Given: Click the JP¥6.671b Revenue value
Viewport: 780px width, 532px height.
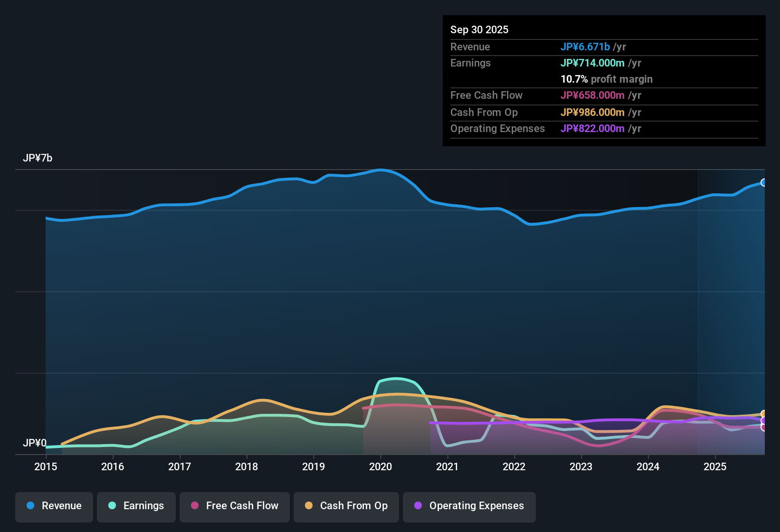Looking at the screenshot, I should (x=586, y=47).
